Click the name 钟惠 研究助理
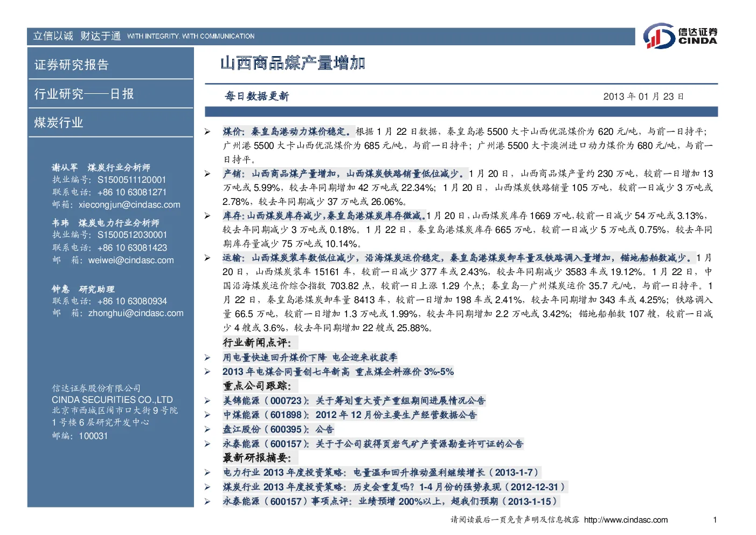The image size is (756, 535). point(83,290)
